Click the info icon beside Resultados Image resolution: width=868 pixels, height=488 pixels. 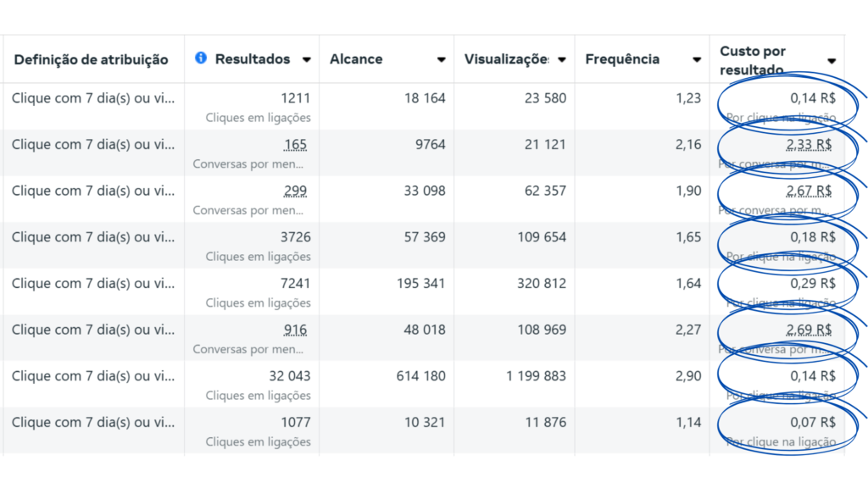click(201, 58)
